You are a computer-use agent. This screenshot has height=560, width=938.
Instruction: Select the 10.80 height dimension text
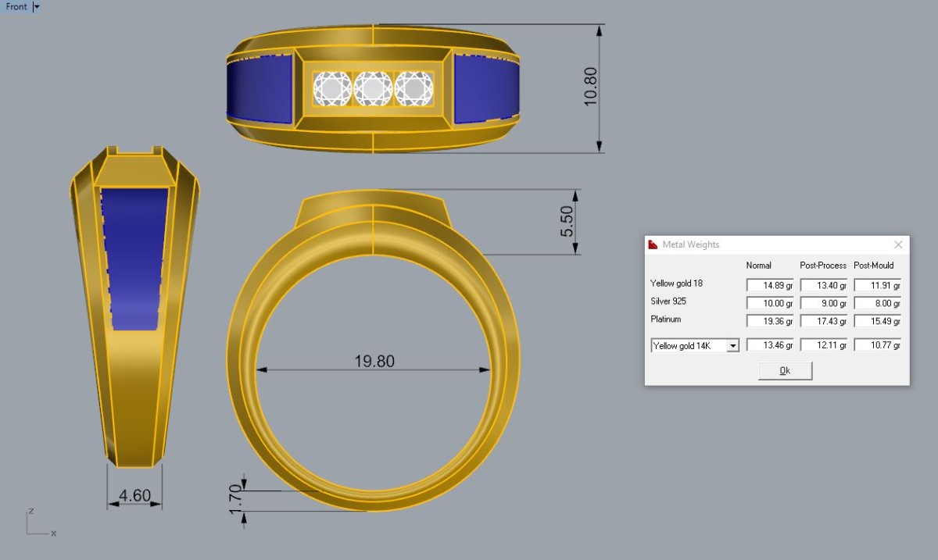(590, 86)
